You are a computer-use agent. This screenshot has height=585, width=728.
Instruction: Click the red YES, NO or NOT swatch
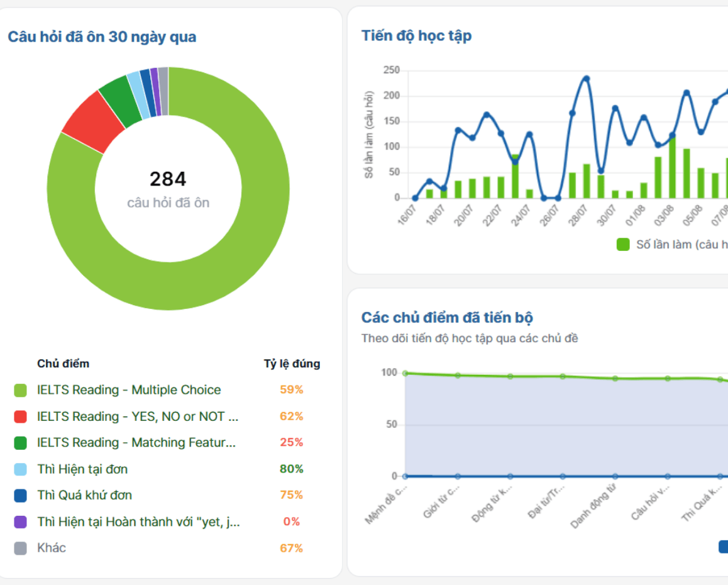[20, 417]
